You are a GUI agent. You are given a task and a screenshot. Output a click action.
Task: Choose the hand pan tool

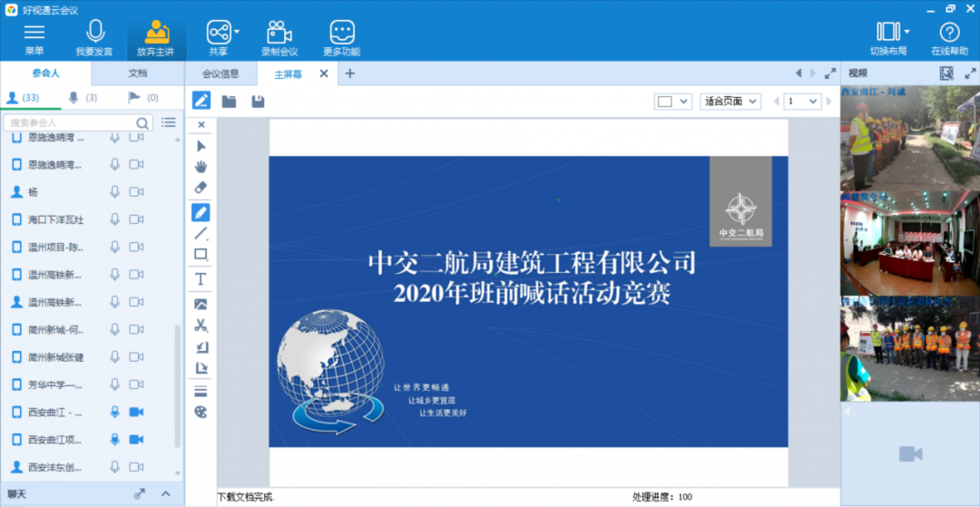[201, 166]
